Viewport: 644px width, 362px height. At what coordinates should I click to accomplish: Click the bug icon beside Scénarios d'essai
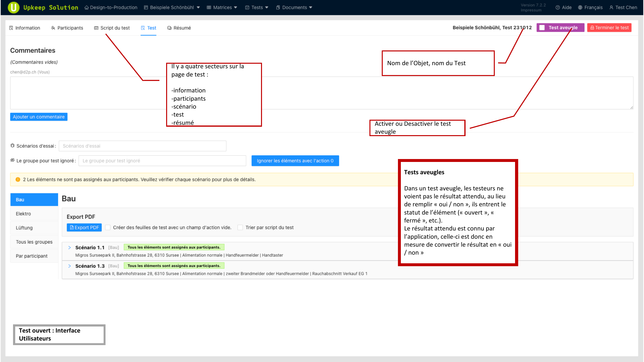pyautogui.click(x=13, y=146)
